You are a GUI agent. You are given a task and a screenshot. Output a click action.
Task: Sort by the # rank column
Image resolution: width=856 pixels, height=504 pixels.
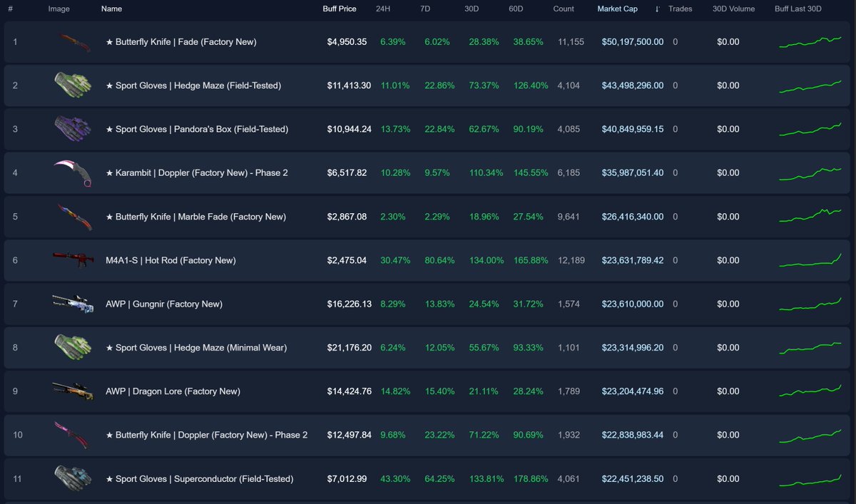[x=11, y=9]
